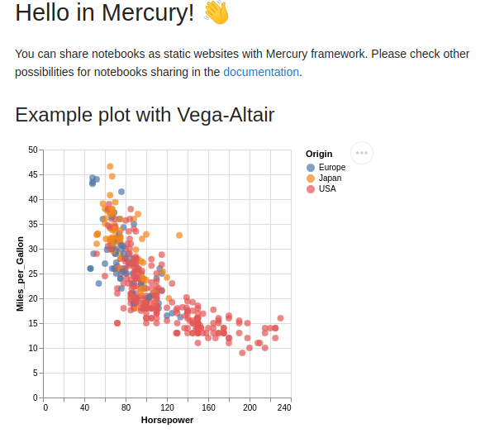Select the Japan legend label
Image resolution: width=504 pixels, height=438 pixels.
[330, 179]
